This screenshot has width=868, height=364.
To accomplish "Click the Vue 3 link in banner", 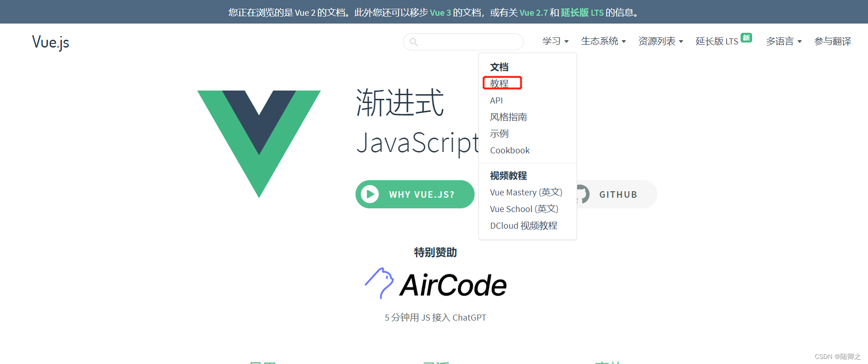I will 440,12.
